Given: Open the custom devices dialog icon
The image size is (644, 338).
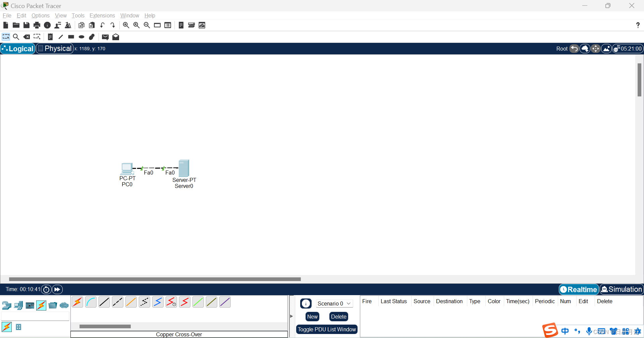Looking at the screenshot, I should (x=168, y=25).
